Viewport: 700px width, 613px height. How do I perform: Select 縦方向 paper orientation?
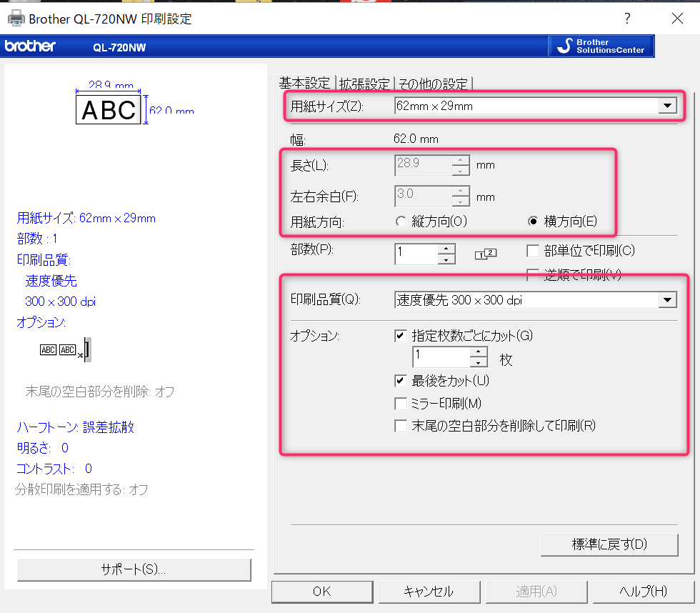click(x=401, y=221)
